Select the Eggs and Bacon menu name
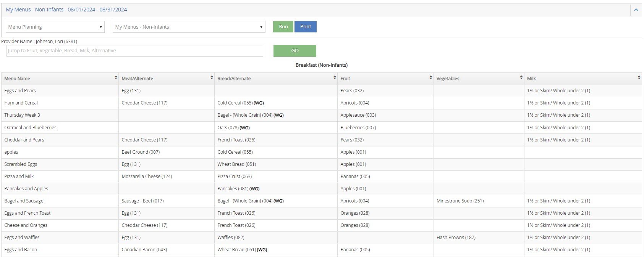The height and width of the screenshot is (257, 644). [21, 250]
